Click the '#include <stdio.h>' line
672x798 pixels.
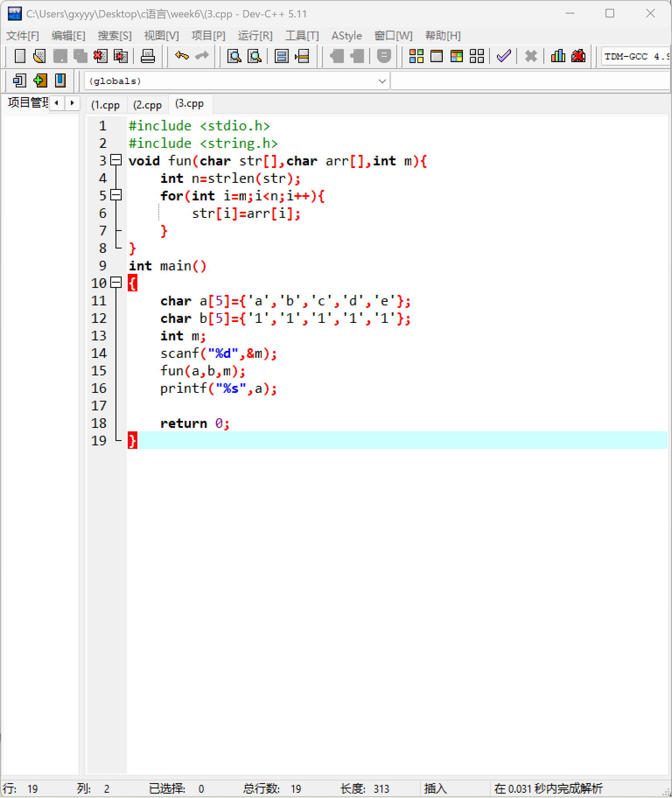coord(199,126)
